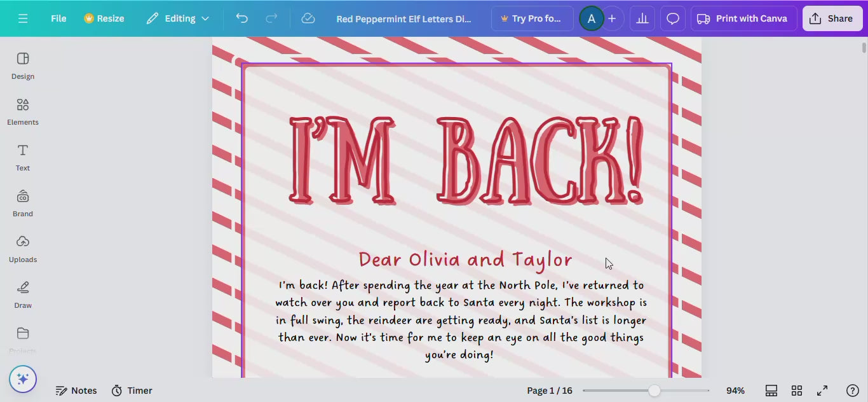Image resolution: width=868 pixels, height=402 pixels.
Task: Toggle grid view of pages
Action: click(797, 391)
